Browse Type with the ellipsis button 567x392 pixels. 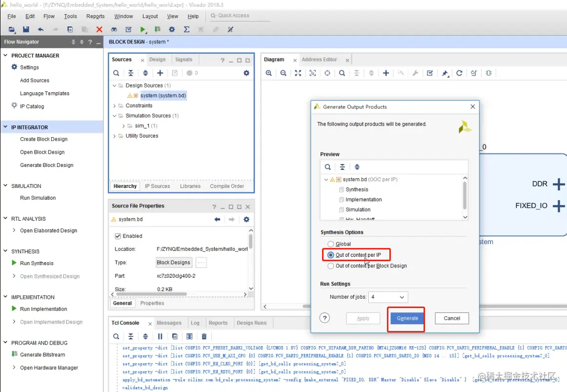tap(201, 263)
